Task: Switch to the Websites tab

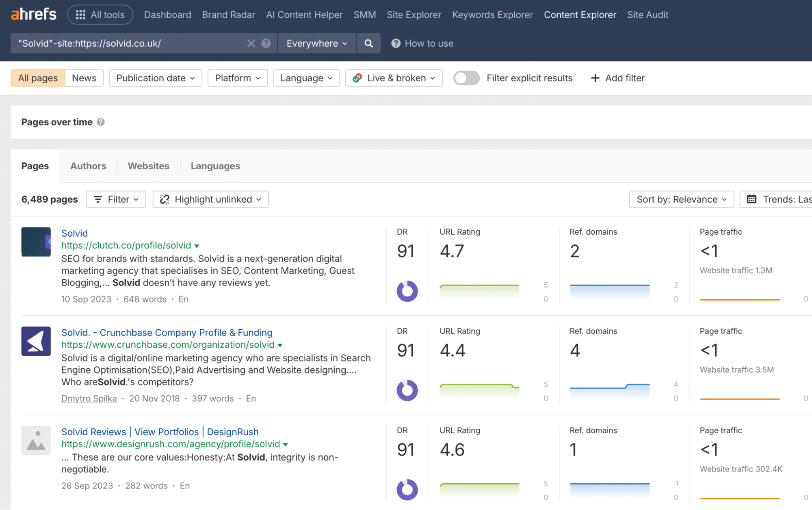Action: click(149, 166)
